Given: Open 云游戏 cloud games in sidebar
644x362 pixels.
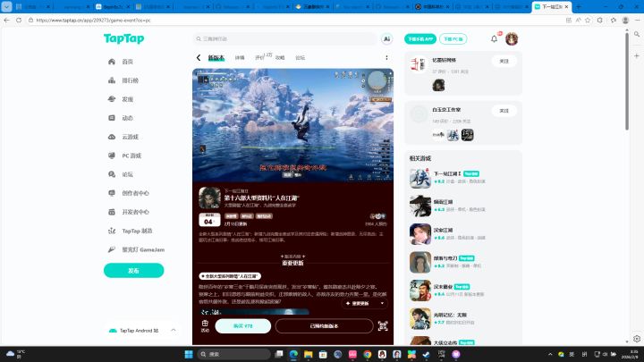Looking at the screenshot, I should 130,137.
